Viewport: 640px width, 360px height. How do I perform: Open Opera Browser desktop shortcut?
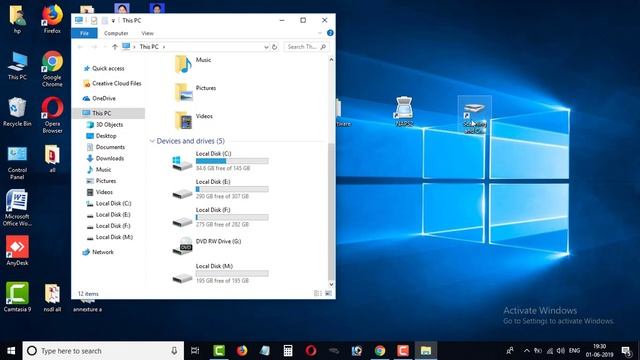[52, 115]
